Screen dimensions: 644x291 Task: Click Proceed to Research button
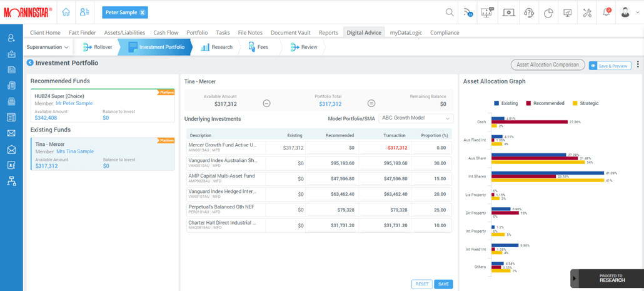607,278
